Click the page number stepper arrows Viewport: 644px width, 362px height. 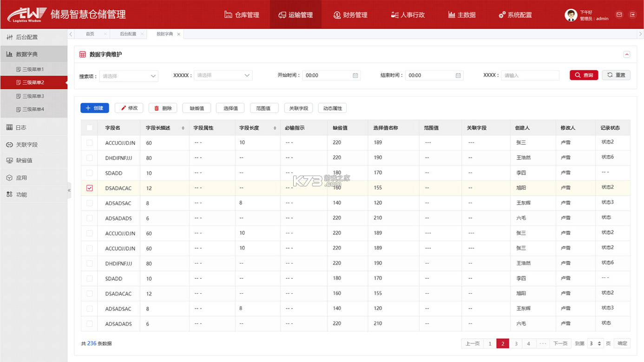coord(599,343)
